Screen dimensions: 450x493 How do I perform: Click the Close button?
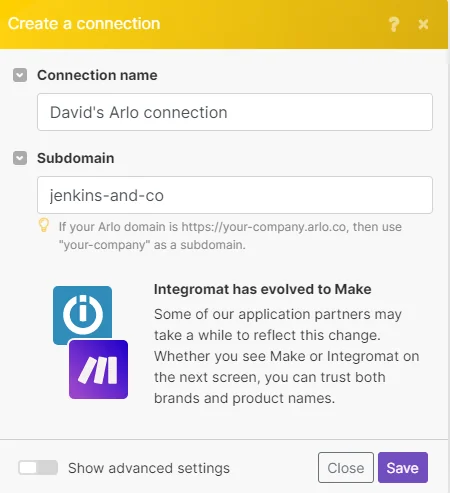346,467
